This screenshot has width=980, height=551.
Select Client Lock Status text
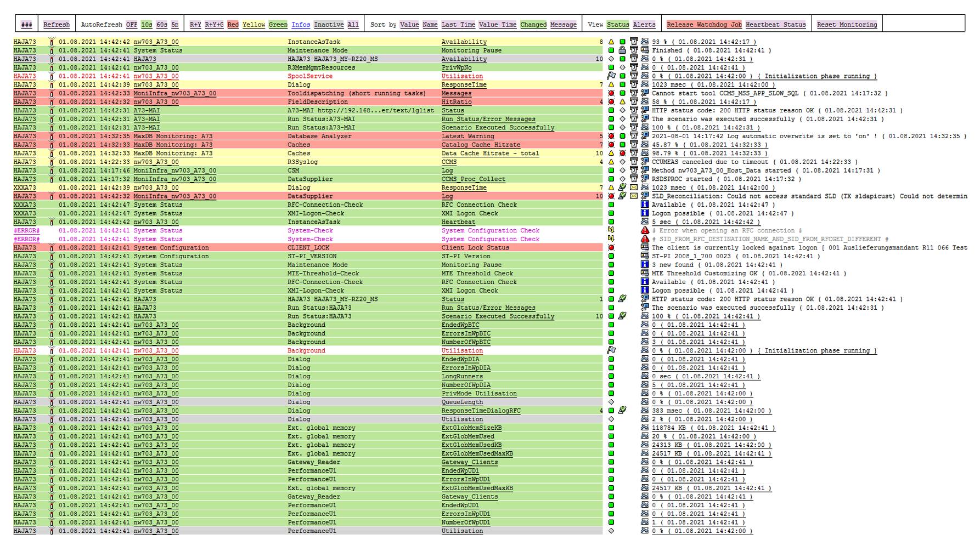pos(475,248)
